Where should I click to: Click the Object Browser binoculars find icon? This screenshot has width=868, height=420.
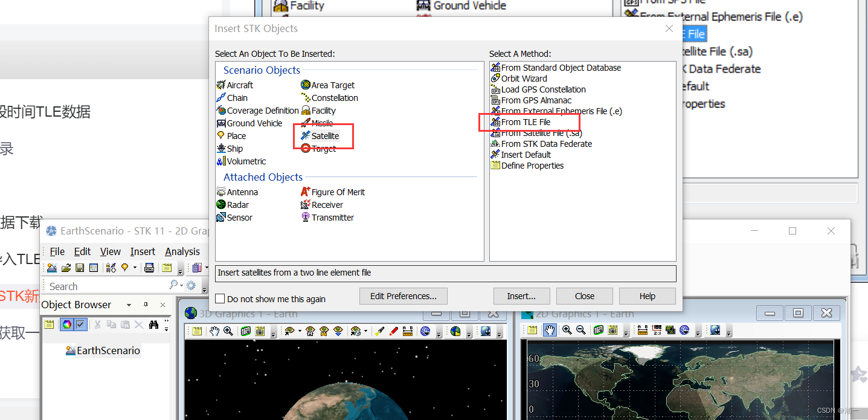[x=154, y=325]
